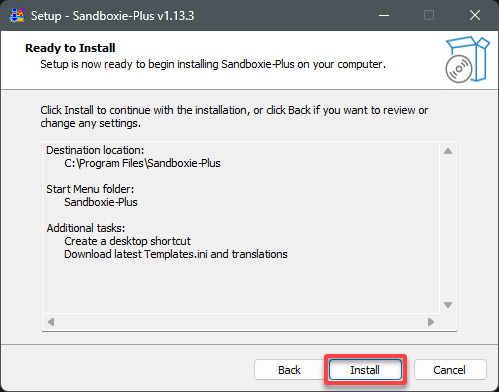Go Back to previous setup page
The height and width of the screenshot is (392, 499).
pos(289,370)
